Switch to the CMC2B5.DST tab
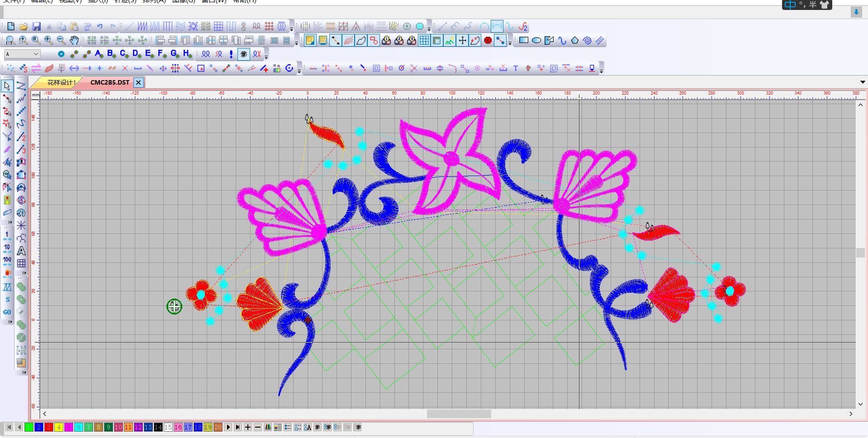 109,82
